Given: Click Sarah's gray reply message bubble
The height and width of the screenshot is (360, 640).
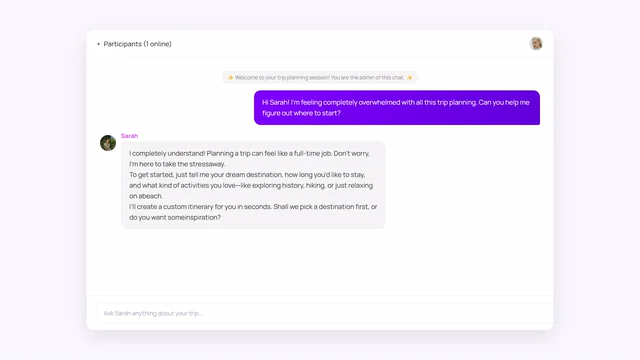Looking at the screenshot, I should 253,185.
